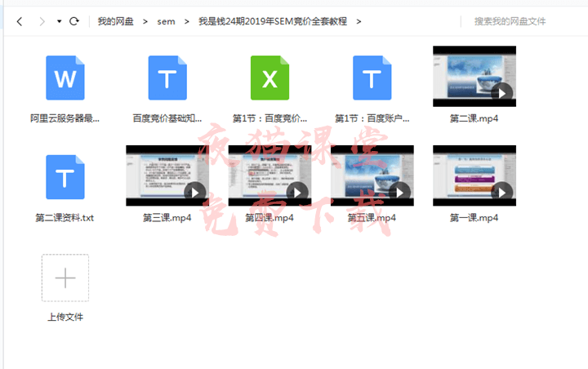Select the 第二课资料.txt file icon
This screenshot has width=588, height=369.
coord(65,177)
